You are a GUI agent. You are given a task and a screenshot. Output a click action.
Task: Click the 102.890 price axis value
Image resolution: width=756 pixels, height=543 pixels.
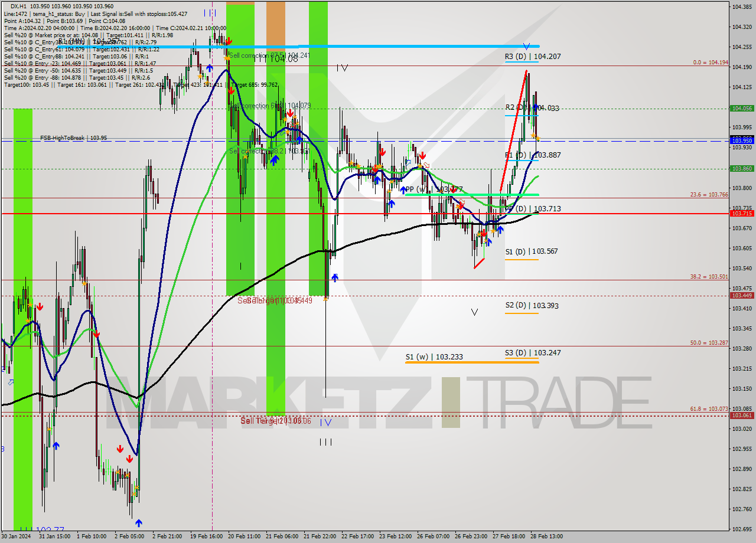(x=742, y=469)
